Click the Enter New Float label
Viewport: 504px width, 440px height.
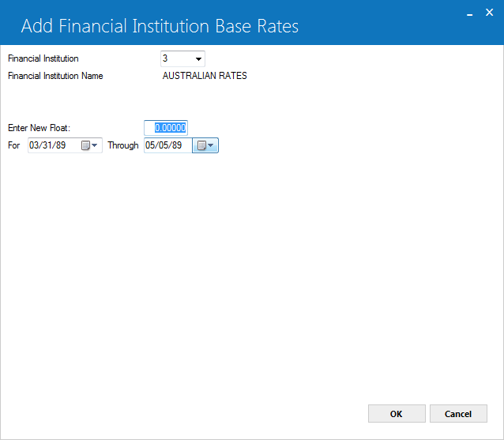[39, 128]
